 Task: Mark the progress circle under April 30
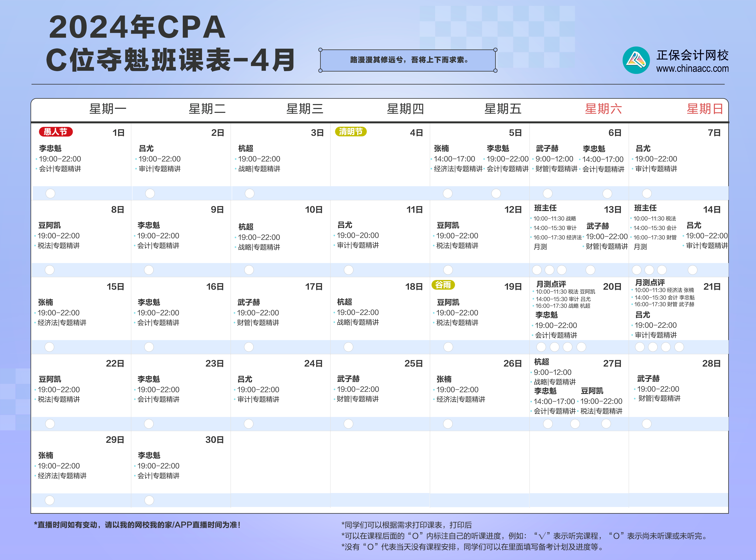149,500
